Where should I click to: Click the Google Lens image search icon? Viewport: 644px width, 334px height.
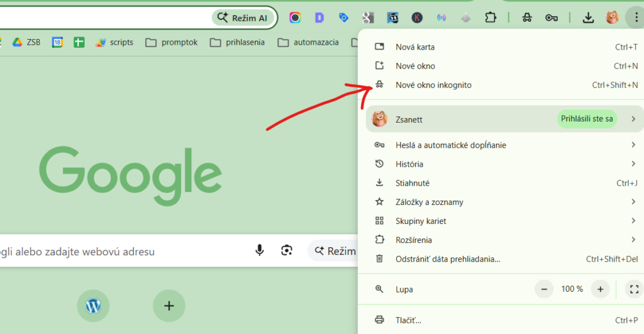click(287, 250)
